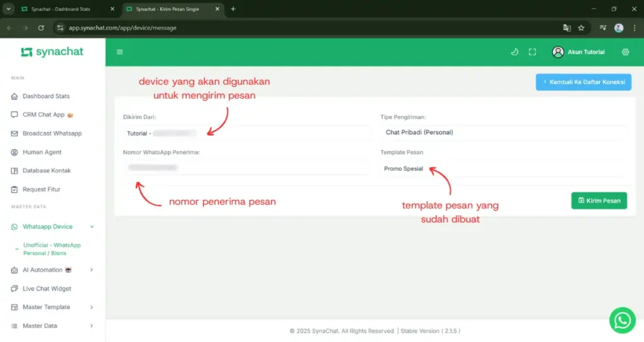Click the Akun Tutorial avatar icon
This screenshot has width=644, height=342.
coord(558,52)
